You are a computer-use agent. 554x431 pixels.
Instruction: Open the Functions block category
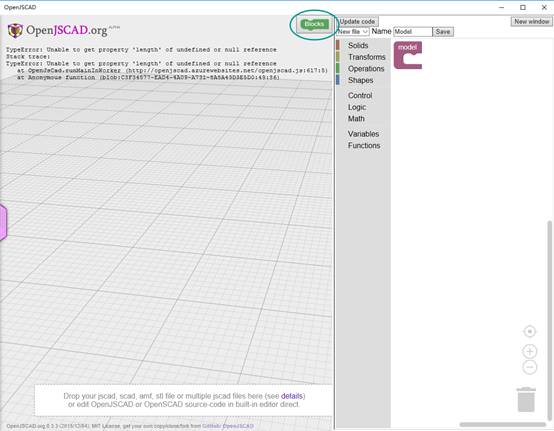364,146
